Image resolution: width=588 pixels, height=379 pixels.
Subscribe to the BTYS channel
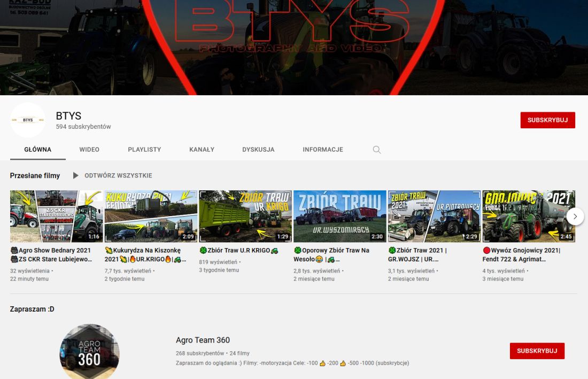pos(547,120)
